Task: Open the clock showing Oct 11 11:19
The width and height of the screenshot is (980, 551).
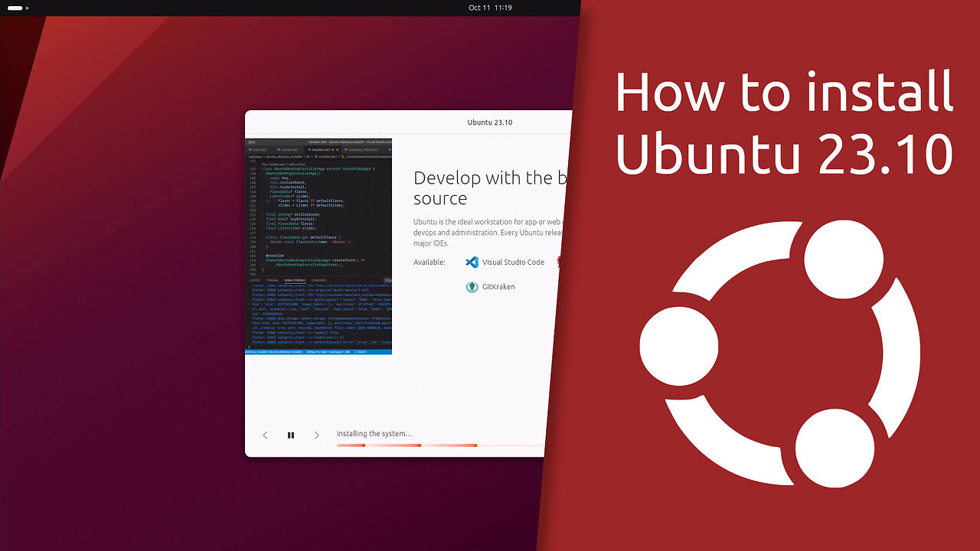Action: 490,8
